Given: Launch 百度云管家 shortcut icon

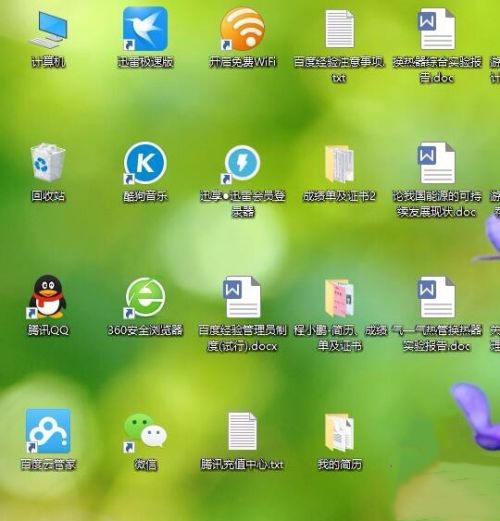Looking at the screenshot, I should point(48,431).
